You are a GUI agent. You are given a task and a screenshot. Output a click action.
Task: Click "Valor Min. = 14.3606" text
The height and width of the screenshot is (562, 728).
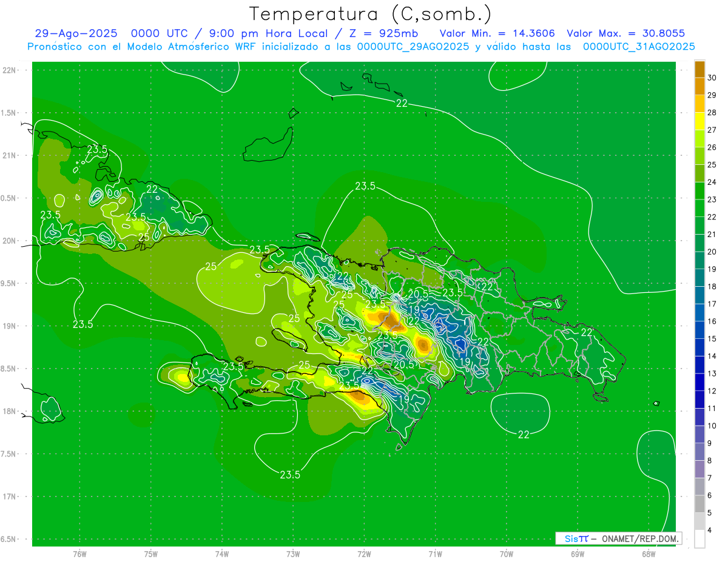497,34
